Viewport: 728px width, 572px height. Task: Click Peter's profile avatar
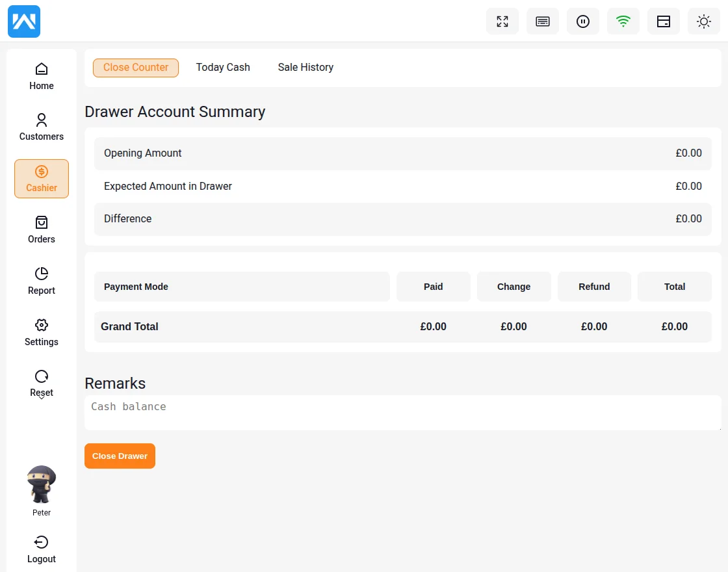tap(41, 484)
